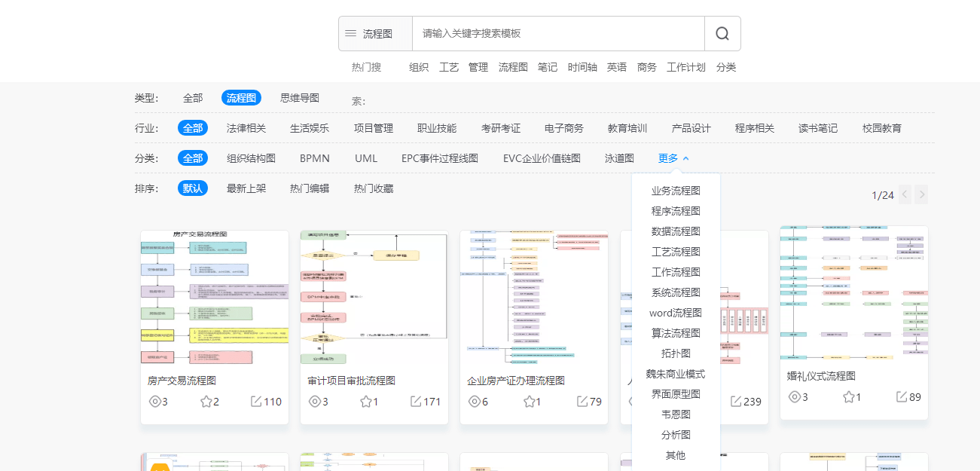This screenshot has height=471, width=980.
Task: Pick 韦恩图 from more menu
Action: point(676,414)
